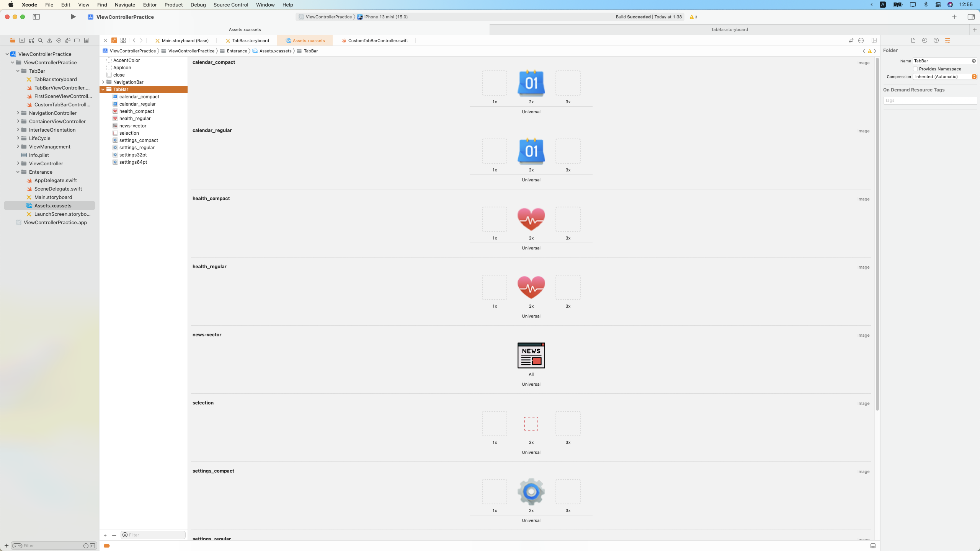Click the add editor split icon

click(874, 41)
